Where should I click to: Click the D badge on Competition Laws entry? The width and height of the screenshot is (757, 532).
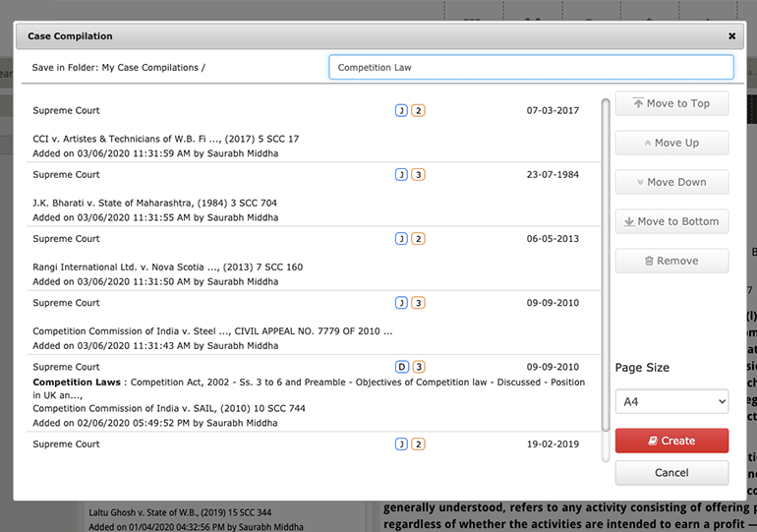tap(401, 367)
